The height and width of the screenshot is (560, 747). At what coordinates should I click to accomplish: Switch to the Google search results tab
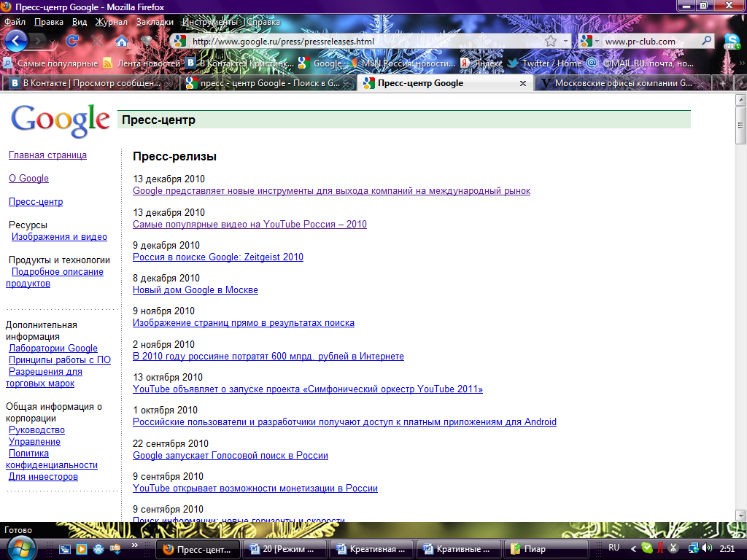[268, 83]
